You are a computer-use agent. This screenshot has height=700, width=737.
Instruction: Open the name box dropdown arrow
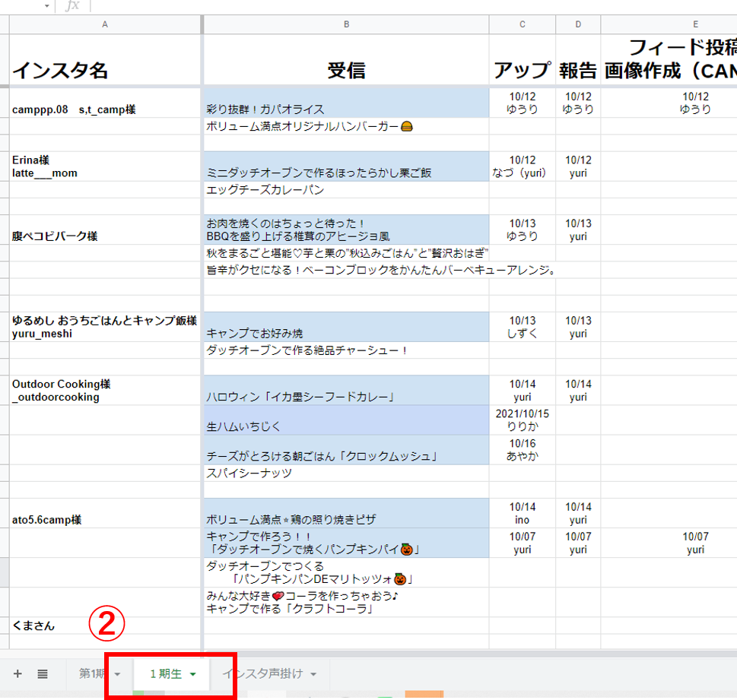(x=47, y=6)
